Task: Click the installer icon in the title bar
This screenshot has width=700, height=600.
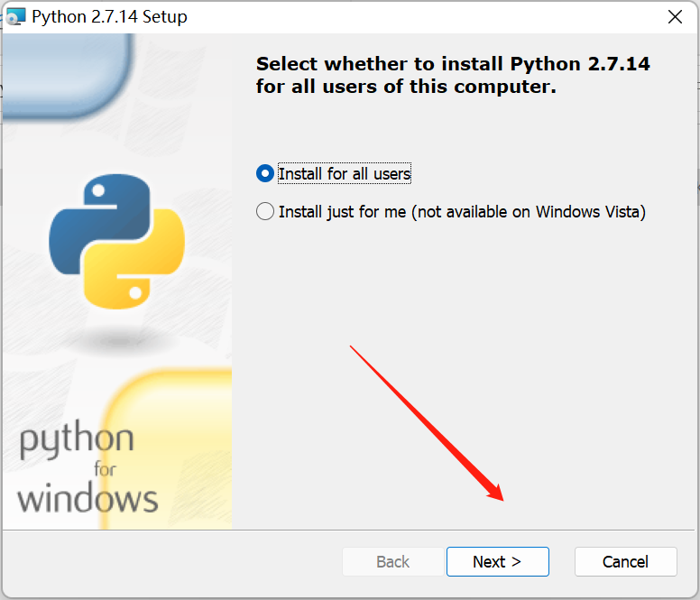Action: coord(15,16)
